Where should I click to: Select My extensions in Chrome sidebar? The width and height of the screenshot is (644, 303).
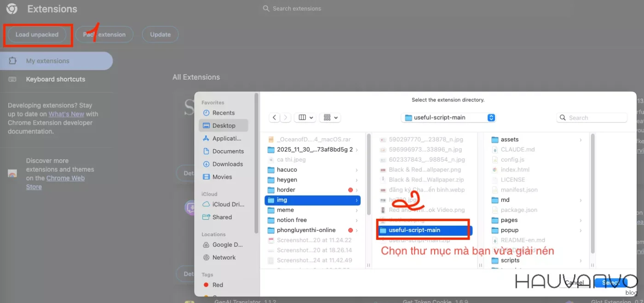coord(56,61)
